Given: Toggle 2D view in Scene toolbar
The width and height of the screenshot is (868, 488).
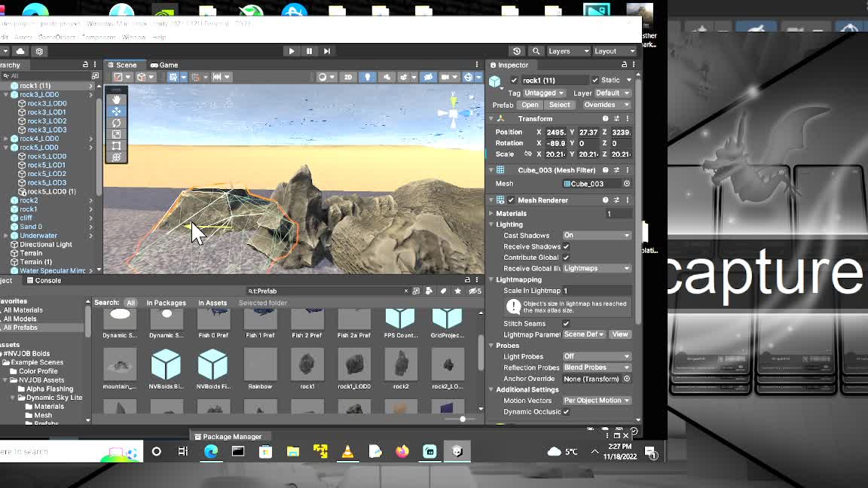Looking at the screenshot, I should [x=347, y=78].
